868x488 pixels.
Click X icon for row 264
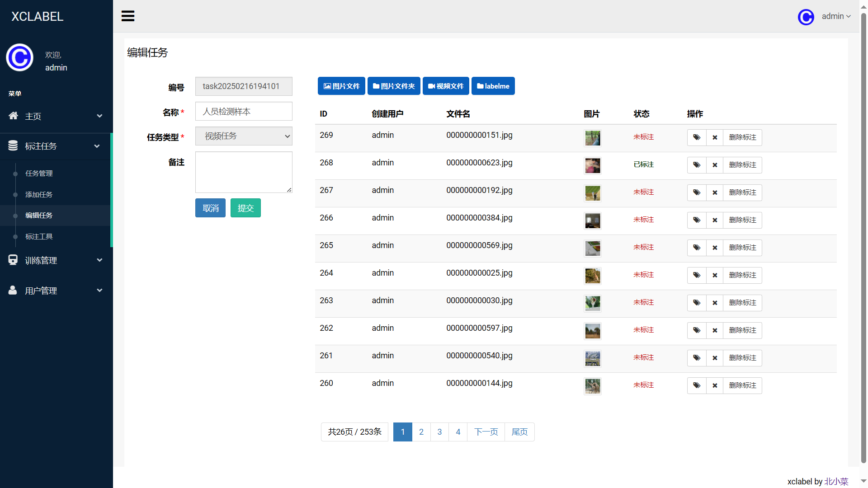pyautogui.click(x=715, y=275)
